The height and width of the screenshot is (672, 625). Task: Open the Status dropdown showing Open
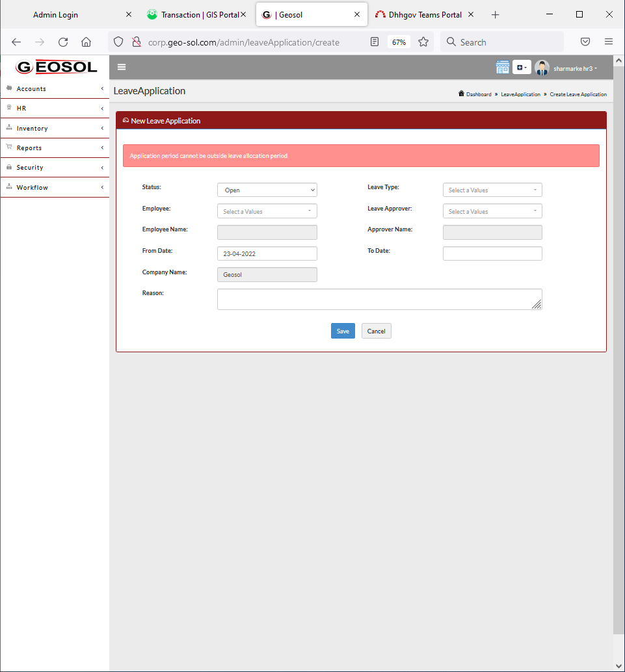(x=267, y=190)
